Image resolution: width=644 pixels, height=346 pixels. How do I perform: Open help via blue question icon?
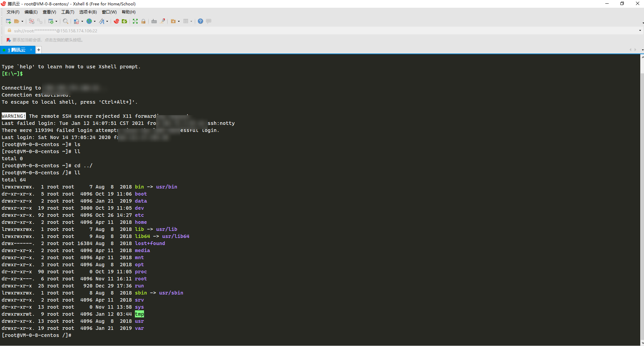201,21
